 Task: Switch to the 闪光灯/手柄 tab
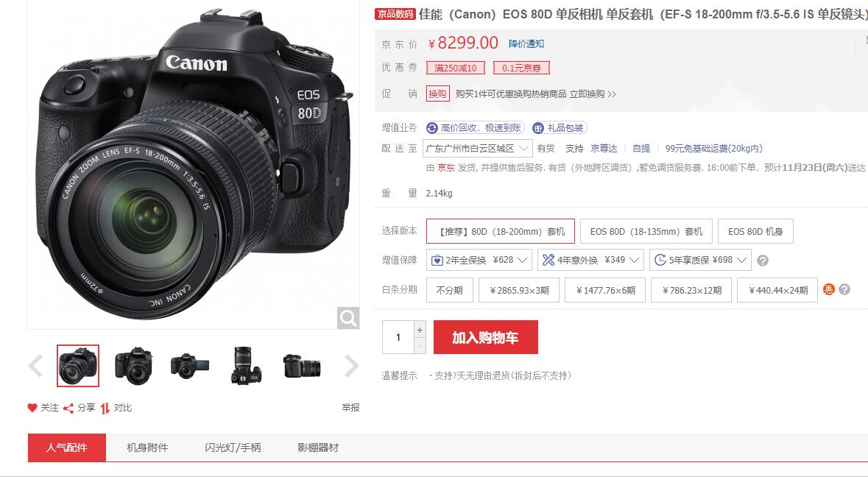tap(233, 448)
